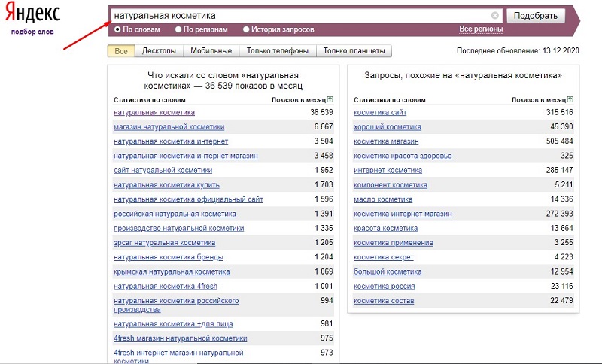Open help icon next to left 'Показов в месяц'
Screen dimensions: 602x364
pos(330,100)
